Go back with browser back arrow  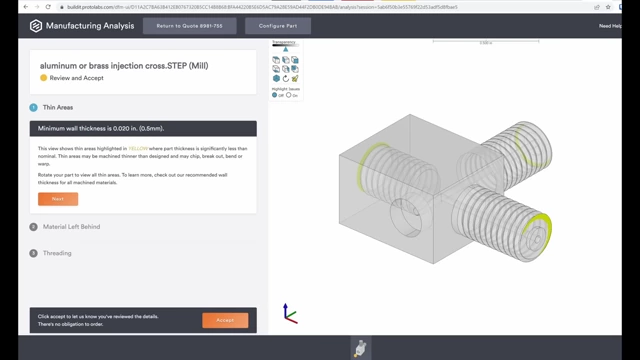(x=26, y=7)
